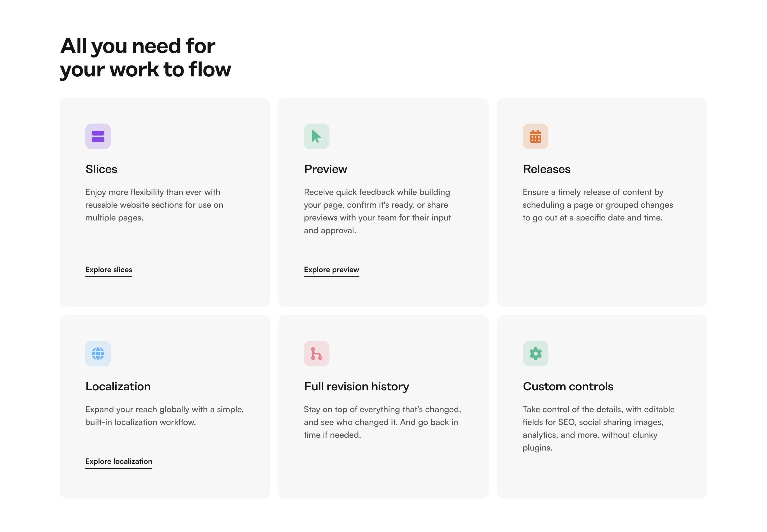
Task: Click the Full revision history heading
Action: point(356,386)
